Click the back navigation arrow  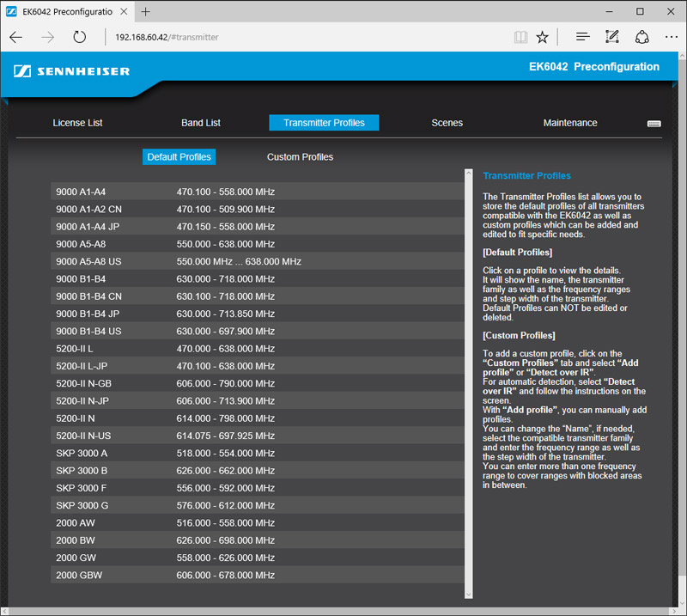point(15,37)
